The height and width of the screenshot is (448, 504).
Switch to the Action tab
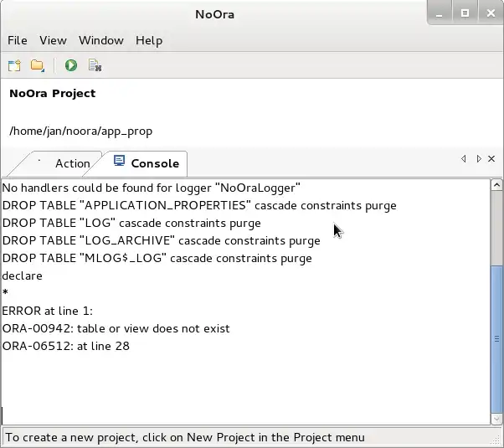pyautogui.click(x=72, y=163)
